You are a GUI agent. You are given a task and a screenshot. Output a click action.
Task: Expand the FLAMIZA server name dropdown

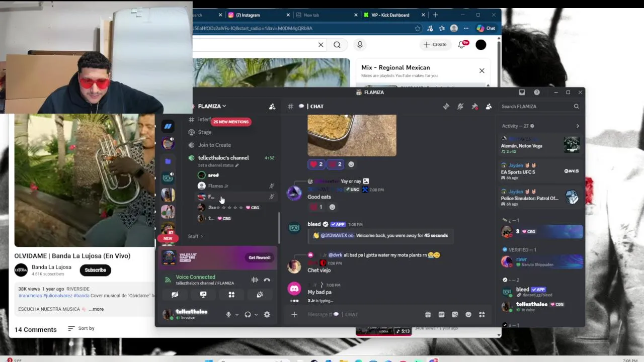click(x=212, y=106)
